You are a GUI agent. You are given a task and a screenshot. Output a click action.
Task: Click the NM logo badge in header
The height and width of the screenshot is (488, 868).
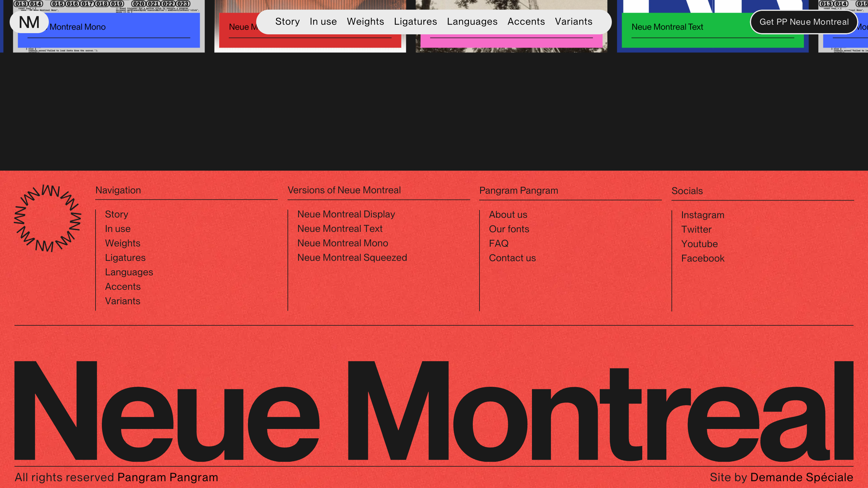tap(29, 22)
